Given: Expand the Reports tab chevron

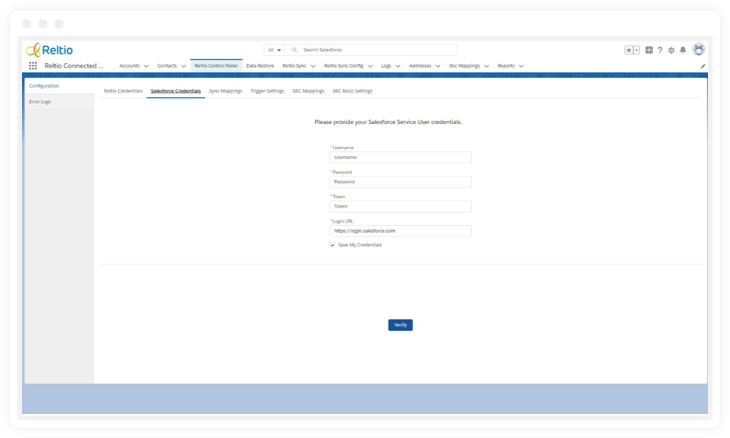Looking at the screenshot, I should [521, 66].
